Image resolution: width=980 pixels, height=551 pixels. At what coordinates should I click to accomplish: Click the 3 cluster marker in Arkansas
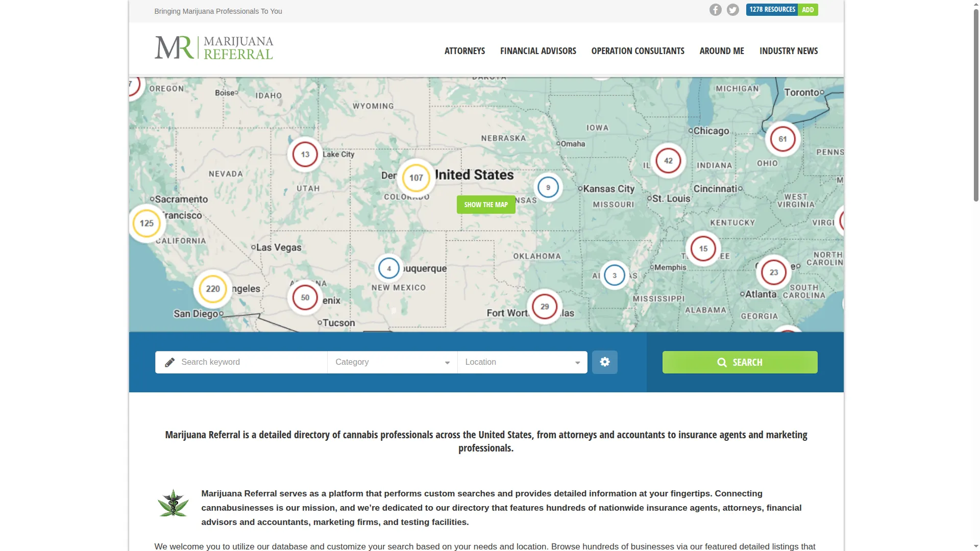[614, 275]
